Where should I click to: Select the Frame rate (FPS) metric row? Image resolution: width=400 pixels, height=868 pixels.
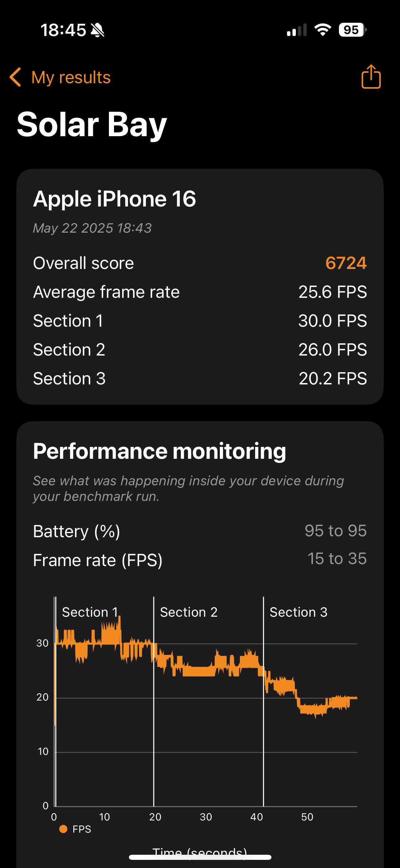tap(200, 560)
